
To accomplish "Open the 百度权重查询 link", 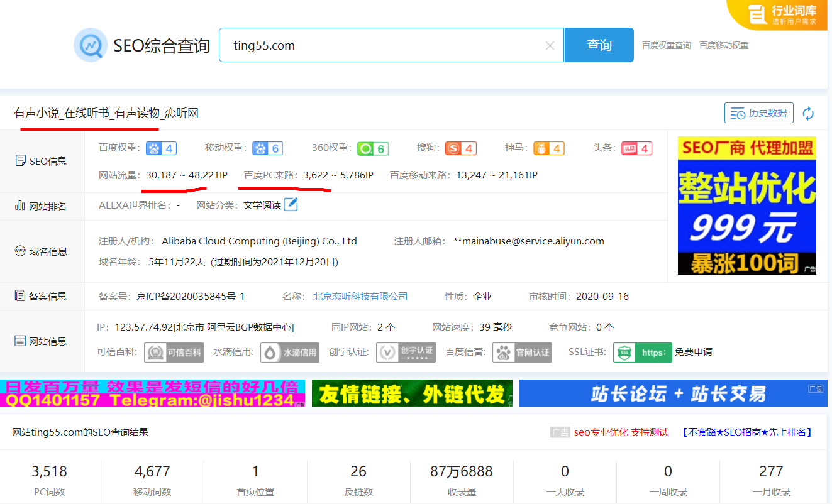I will pyautogui.click(x=666, y=45).
